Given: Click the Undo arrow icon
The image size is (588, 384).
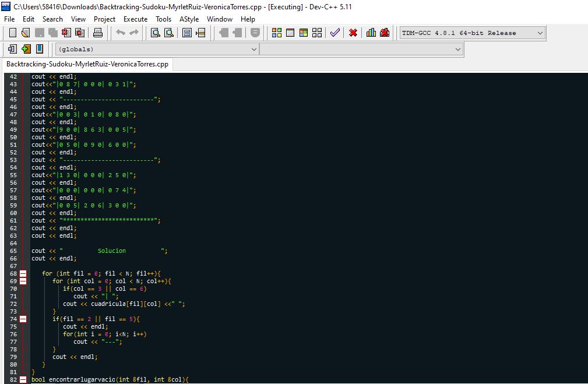Looking at the screenshot, I should (x=121, y=33).
